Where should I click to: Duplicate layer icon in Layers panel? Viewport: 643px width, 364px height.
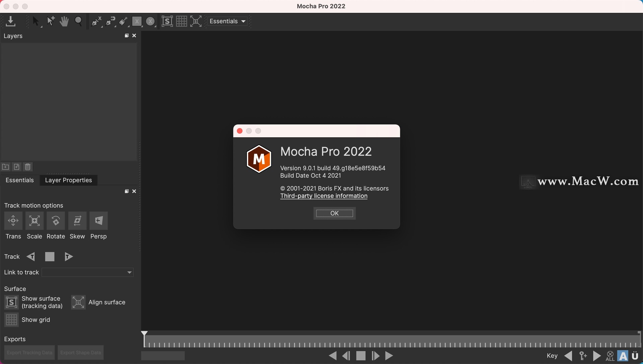coord(16,167)
